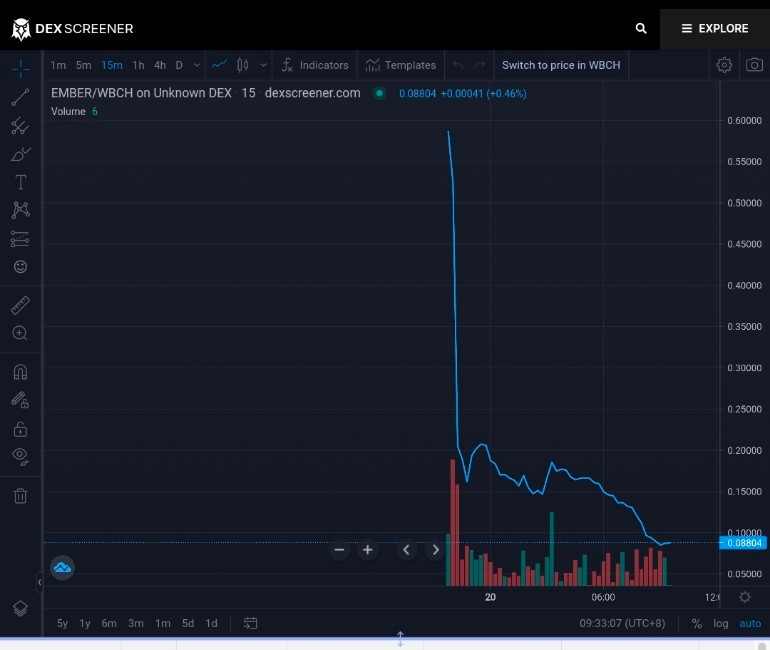
Task: Select the 6m date range
Action: coord(109,623)
